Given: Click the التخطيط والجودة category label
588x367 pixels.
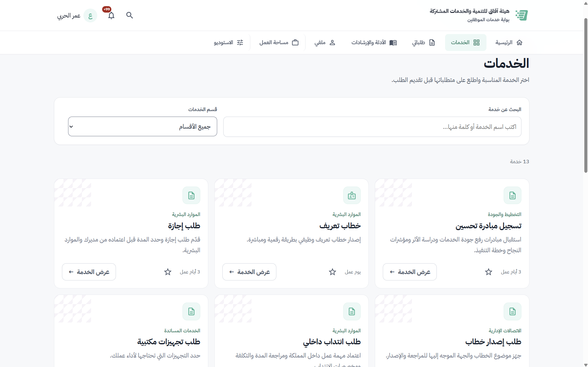Looking at the screenshot, I should [505, 214].
